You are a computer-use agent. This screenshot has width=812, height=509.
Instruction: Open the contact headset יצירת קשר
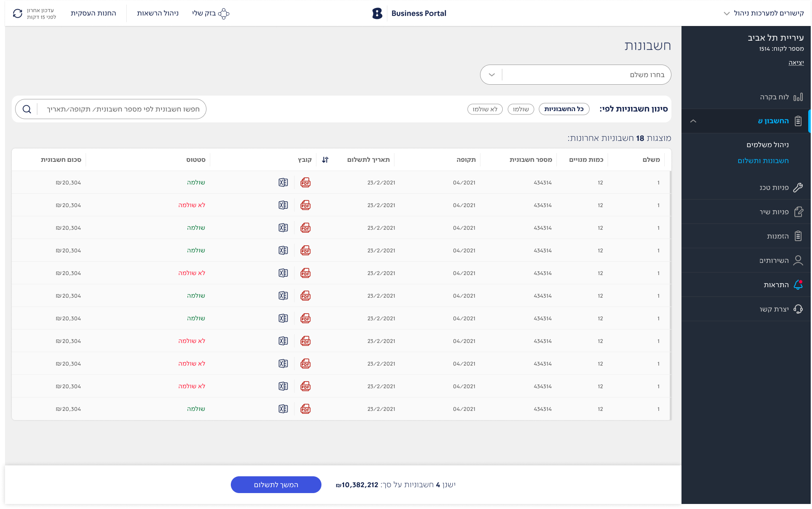(798, 309)
